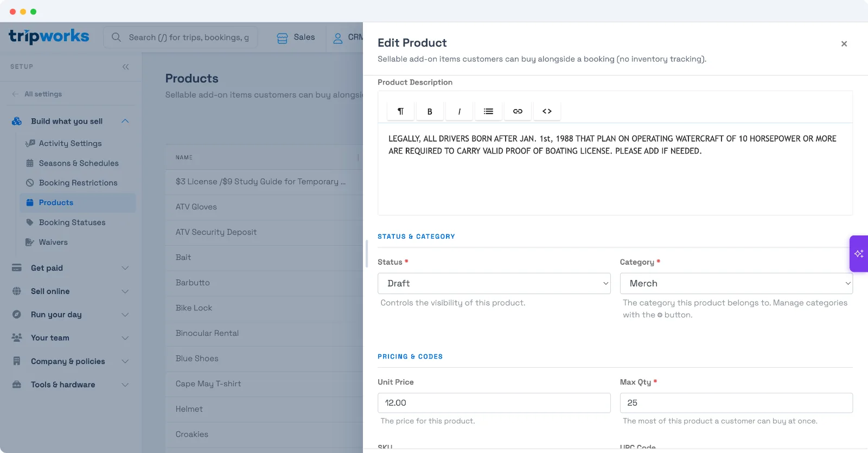
Task: Expand the Your team section chevron
Action: tap(125, 338)
